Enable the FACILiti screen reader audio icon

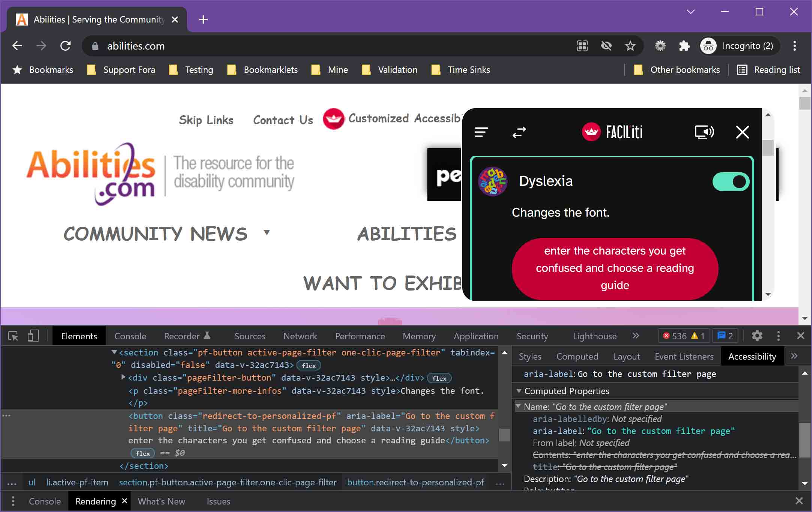(x=704, y=132)
